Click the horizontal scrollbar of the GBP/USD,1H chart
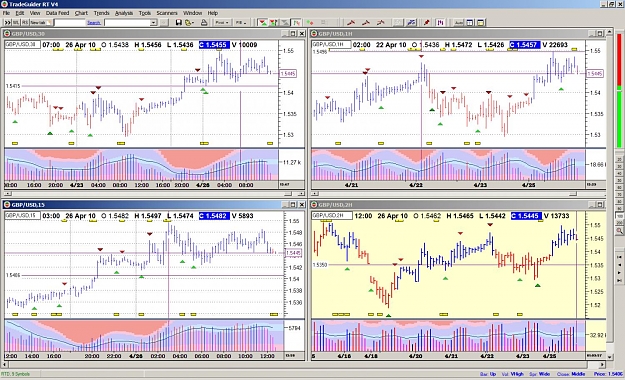Screen dimensions: 625x380 tap(458, 193)
